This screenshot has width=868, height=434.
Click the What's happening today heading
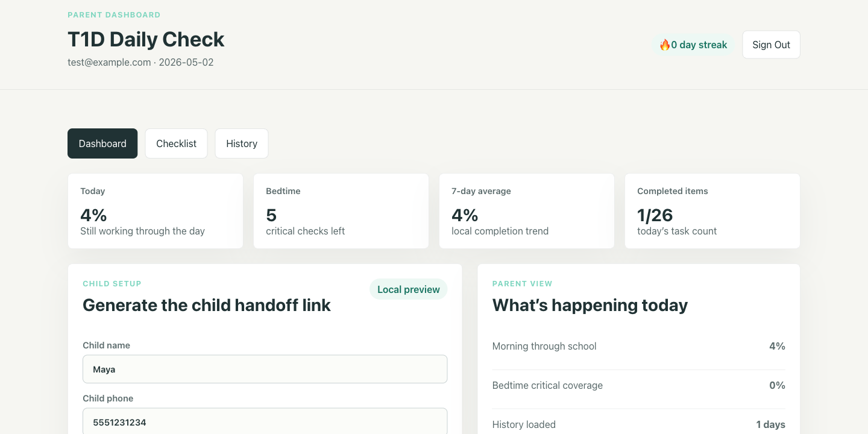tap(590, 305)
